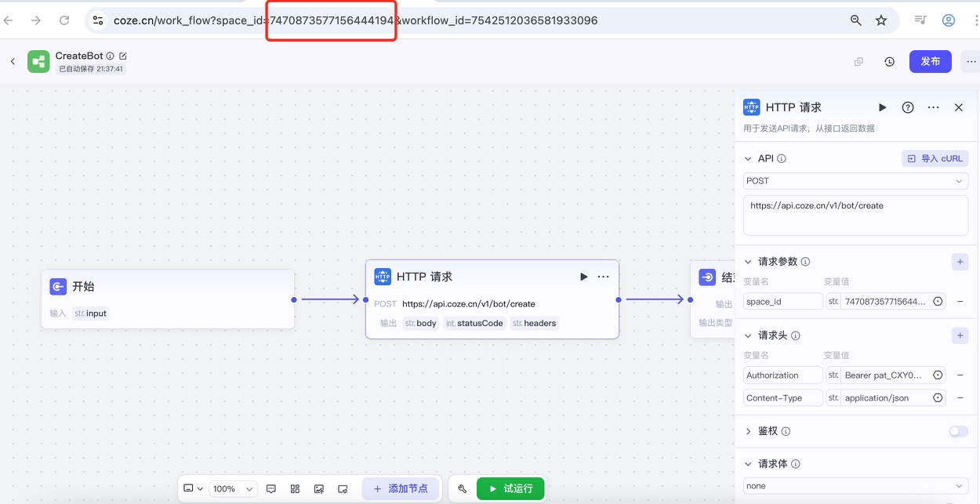
Task: Click the duplicate icon near history
Action: (x=858, y=61)
